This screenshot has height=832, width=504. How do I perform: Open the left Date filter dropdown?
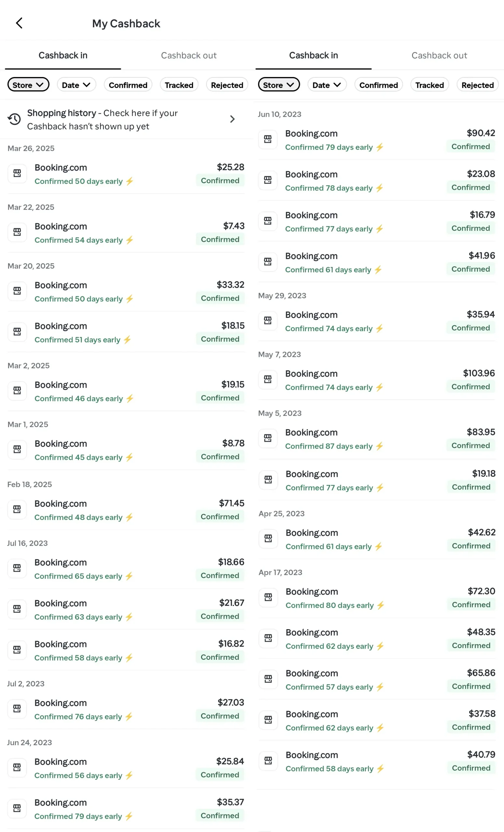(76, 85)
